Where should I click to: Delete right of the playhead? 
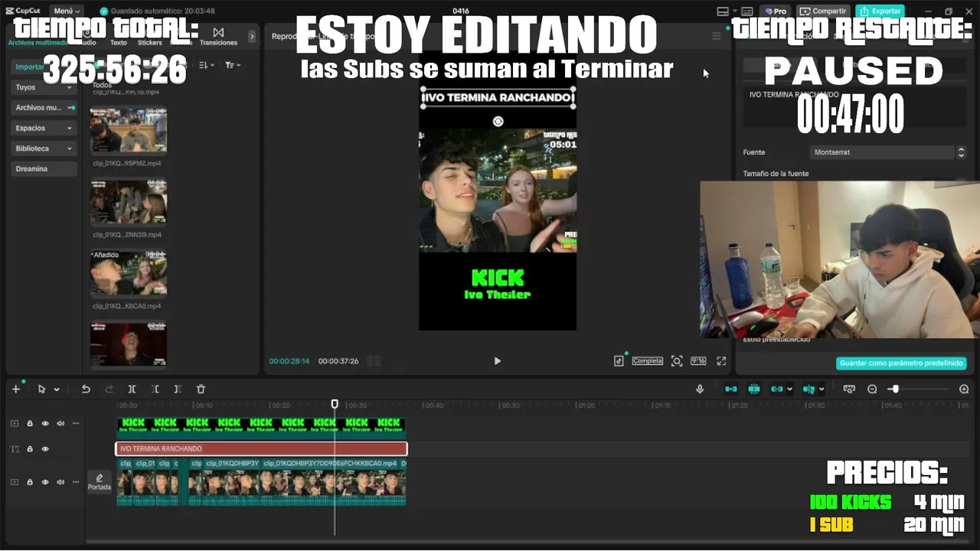pos(178,389)
